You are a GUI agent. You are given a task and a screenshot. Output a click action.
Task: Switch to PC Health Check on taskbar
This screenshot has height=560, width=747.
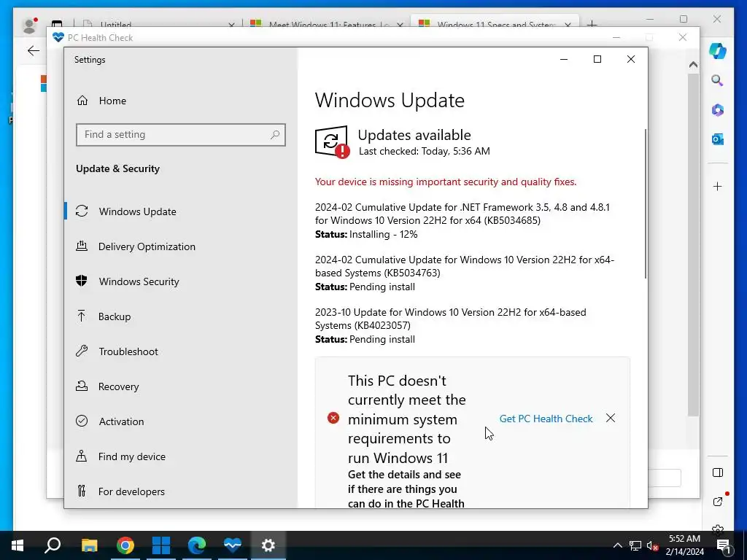coord(233,545)
